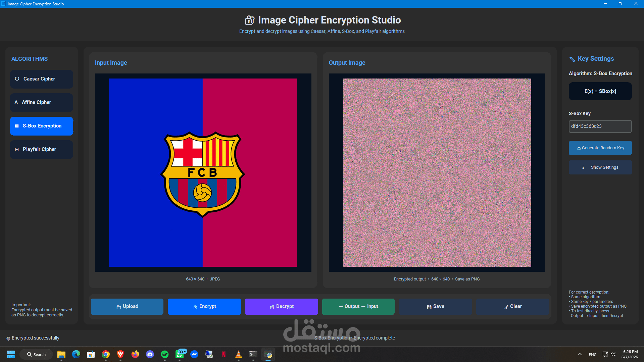Show hidden system tray icons
The image size is (644, 362).
click(x=580, y=354)
